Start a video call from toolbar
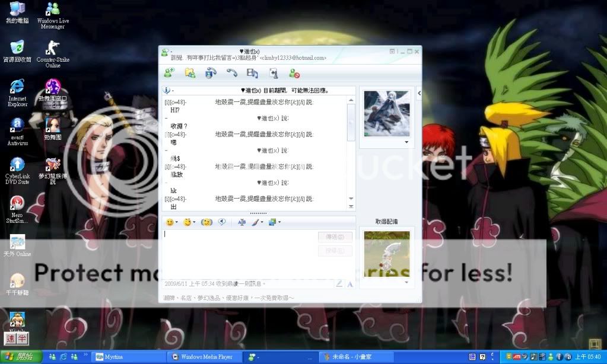Image resolution: width=607 pixels, height=364 pixels. [x=211, y=73]
